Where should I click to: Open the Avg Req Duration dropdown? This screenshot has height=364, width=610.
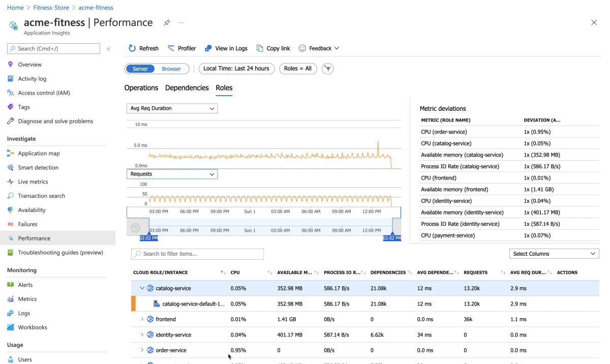coord(172,108)
